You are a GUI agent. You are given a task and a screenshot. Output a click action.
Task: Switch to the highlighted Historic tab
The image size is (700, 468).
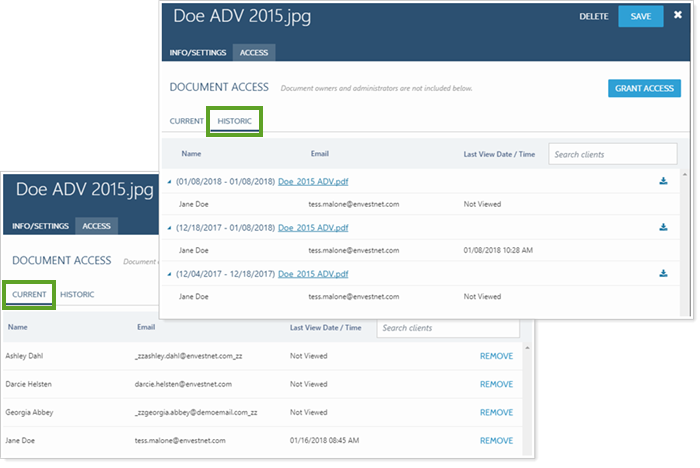234,121
